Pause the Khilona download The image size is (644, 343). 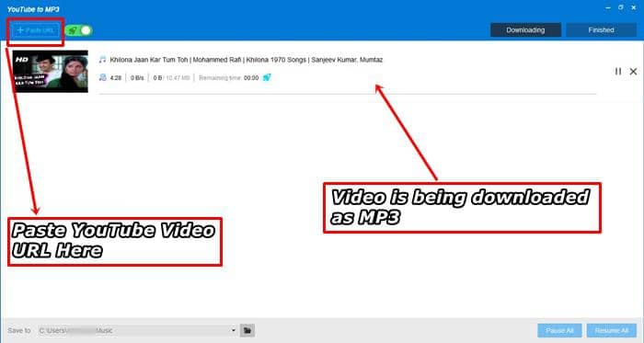pos(618,72)
